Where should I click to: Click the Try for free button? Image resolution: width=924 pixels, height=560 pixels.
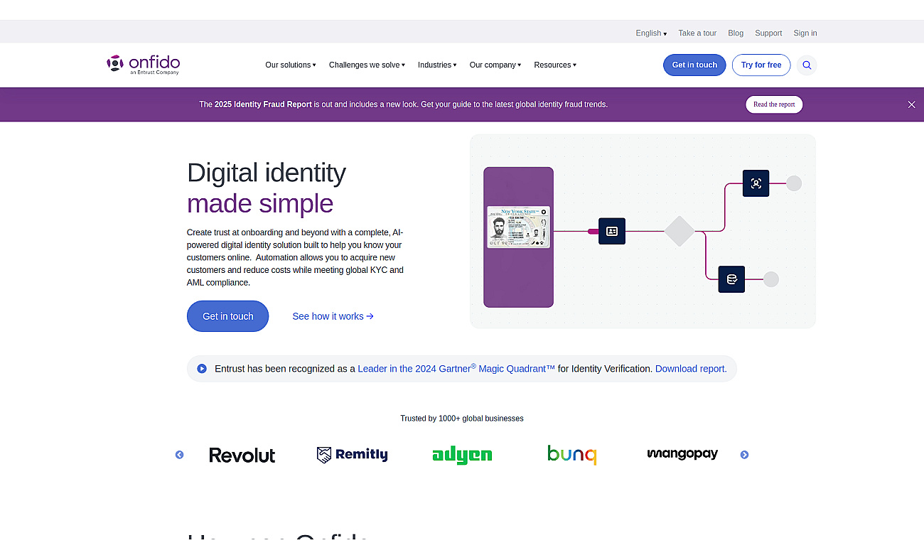tap(761, 65)
